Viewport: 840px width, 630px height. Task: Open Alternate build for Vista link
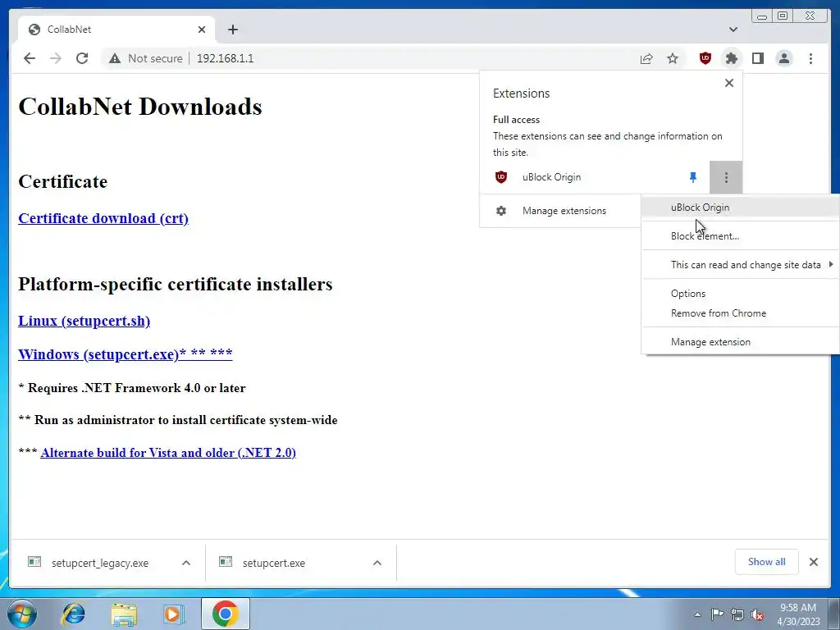pos(168,453)
